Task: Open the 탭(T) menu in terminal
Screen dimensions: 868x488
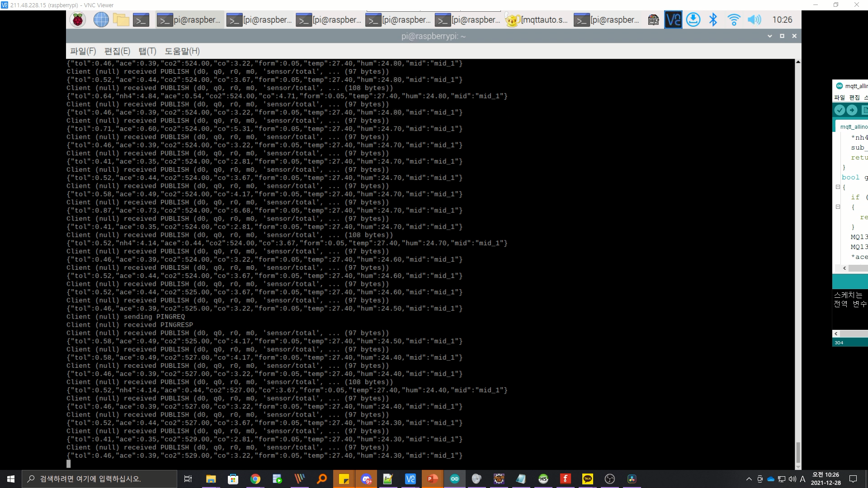Action: (147, 51)
